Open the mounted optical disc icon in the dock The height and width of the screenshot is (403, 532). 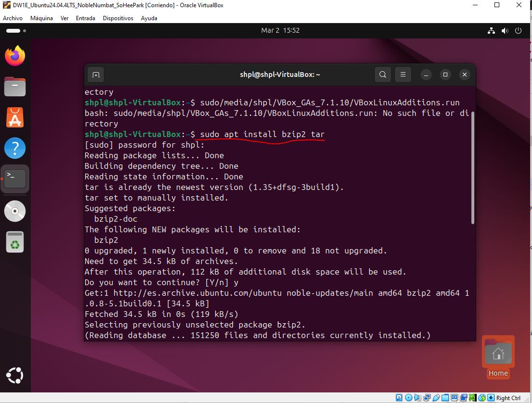coord(15,211)
